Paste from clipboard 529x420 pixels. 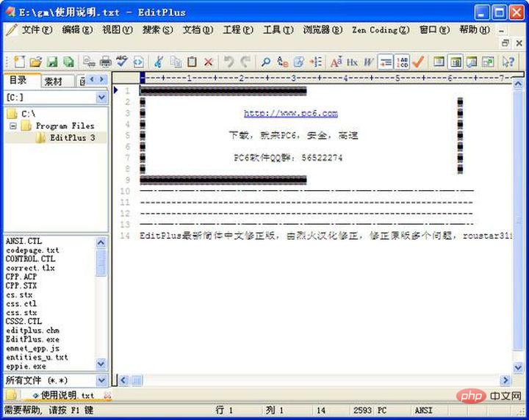(192, 62)
